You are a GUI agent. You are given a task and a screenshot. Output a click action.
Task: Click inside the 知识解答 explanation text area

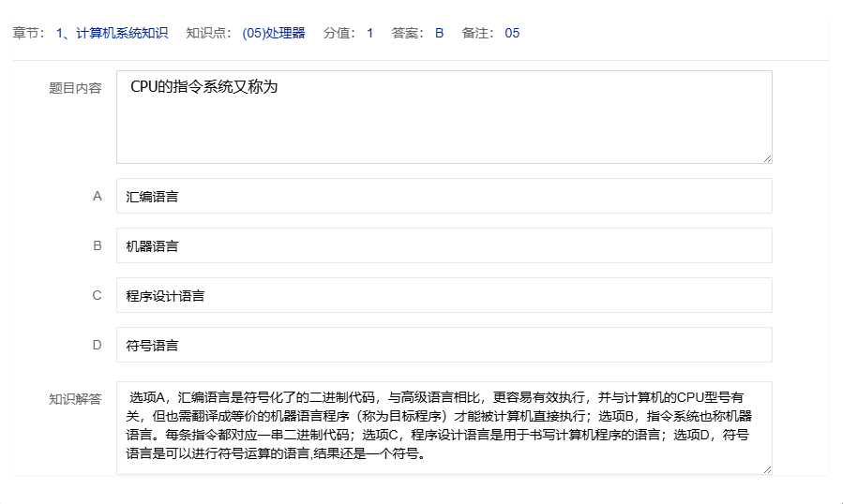point(444,427)
